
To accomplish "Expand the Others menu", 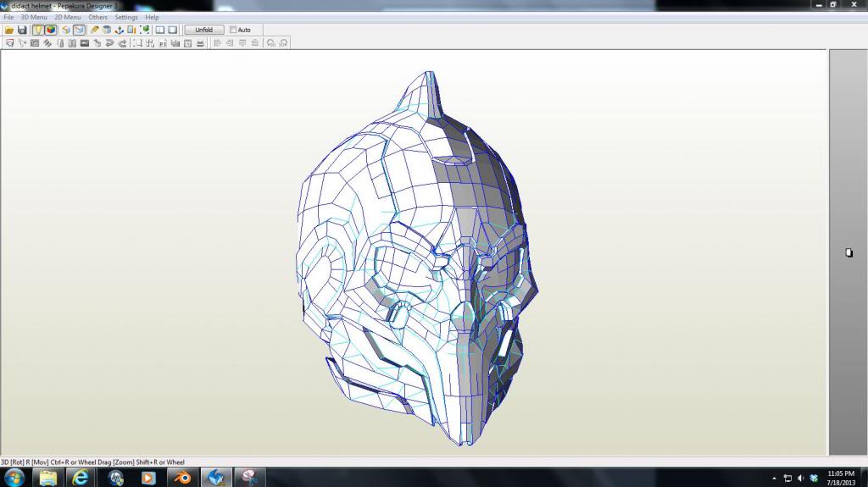I will [x=98, y=17].
